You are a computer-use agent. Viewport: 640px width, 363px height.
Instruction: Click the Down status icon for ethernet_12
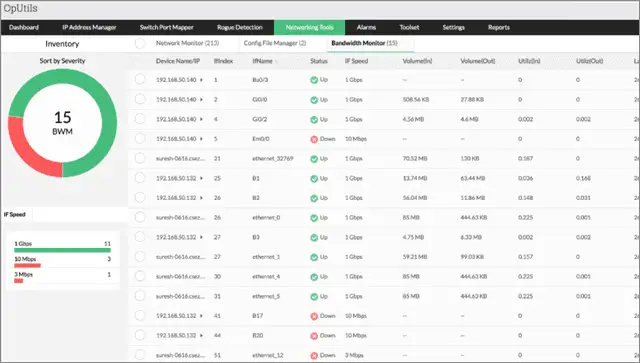[x=314, y=356]
